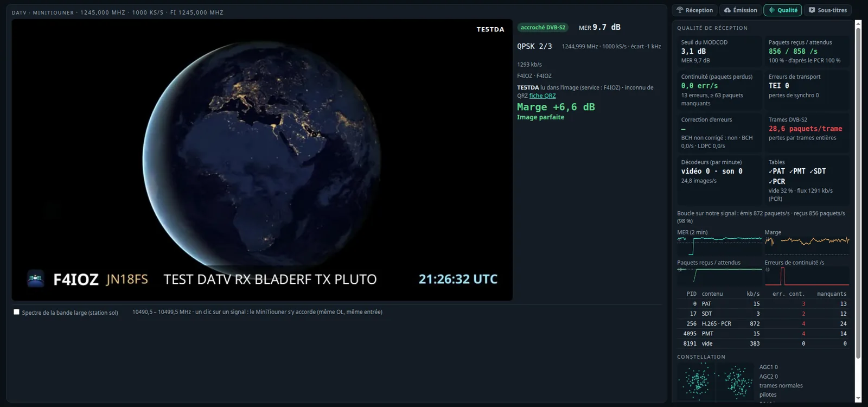Viewport: 868px width, 407px height.
Task: Click the Marge +6,6 dB reading
Action: click(x=556, y=107)
